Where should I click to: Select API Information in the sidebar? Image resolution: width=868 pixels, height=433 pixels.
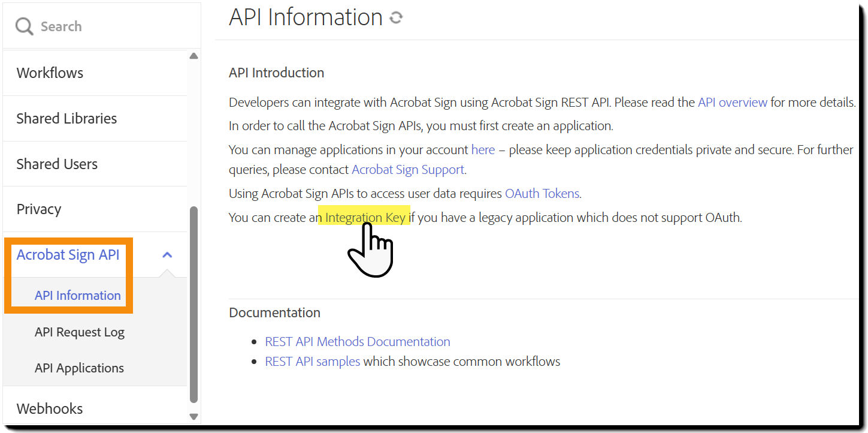point(77,295)
